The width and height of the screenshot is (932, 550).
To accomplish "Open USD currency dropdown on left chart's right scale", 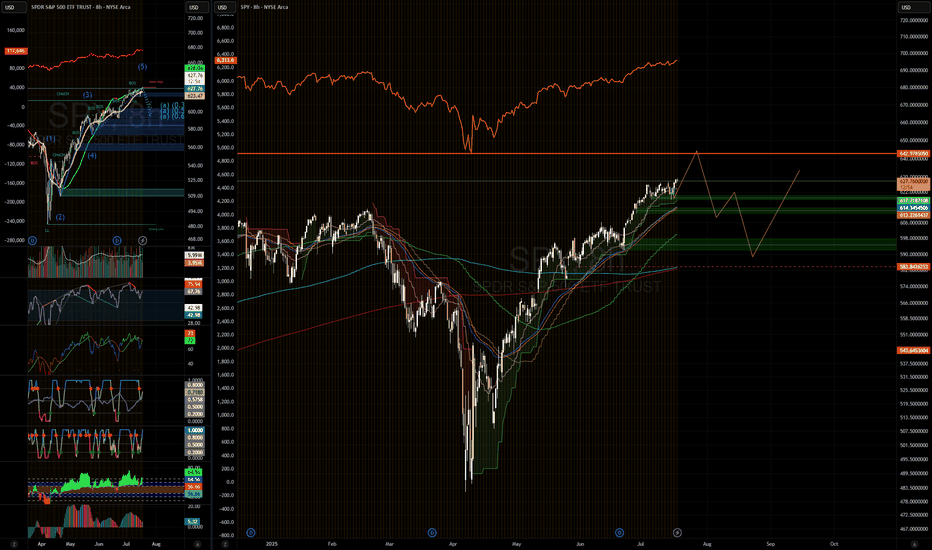I will click(197, 7).
